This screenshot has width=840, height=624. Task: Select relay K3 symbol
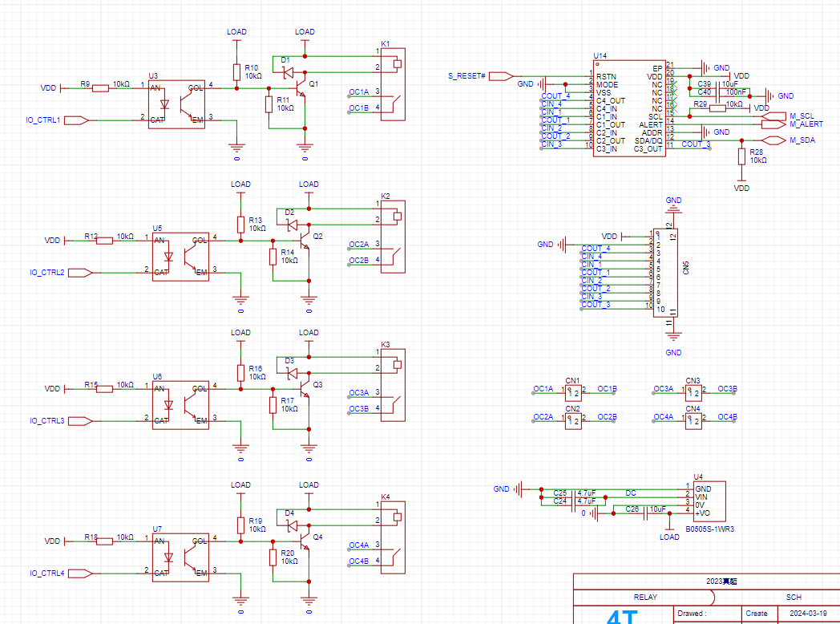coord(393,385)
